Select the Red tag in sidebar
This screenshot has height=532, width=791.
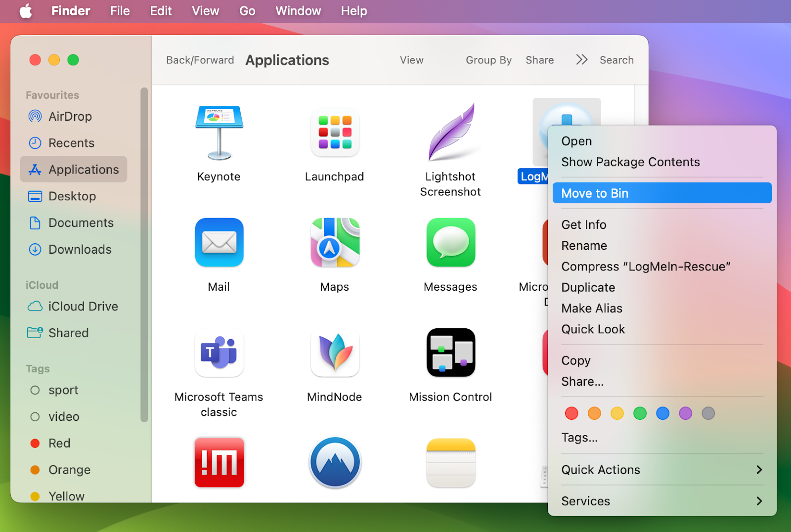tap(74, 443)
